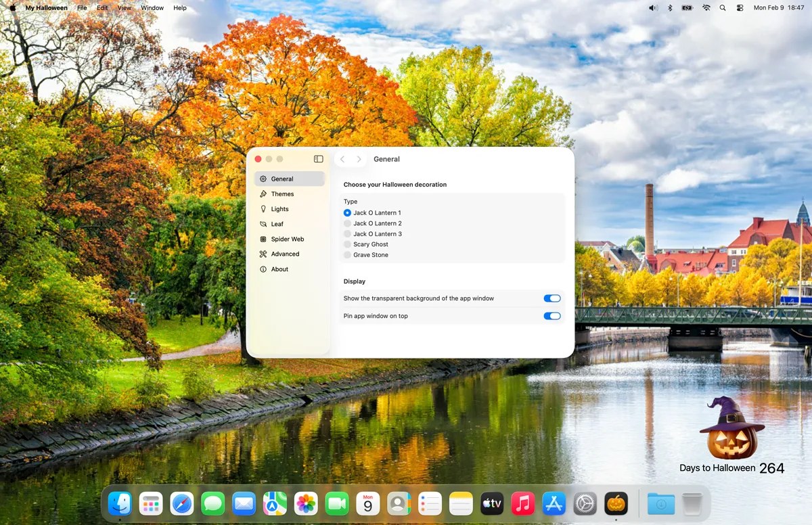Click the back navigation chevron

click(x=342, y=159)
